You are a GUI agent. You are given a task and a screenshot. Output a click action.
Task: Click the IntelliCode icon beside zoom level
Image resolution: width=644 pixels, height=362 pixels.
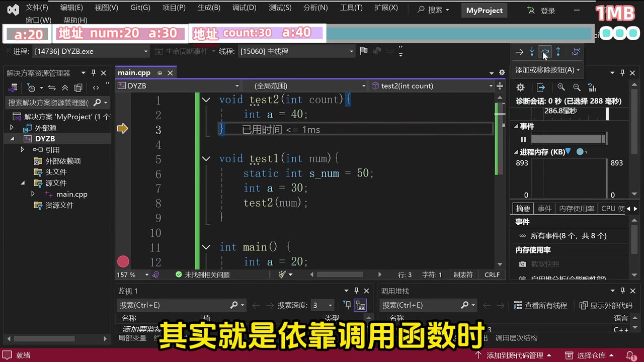[155, 275]
